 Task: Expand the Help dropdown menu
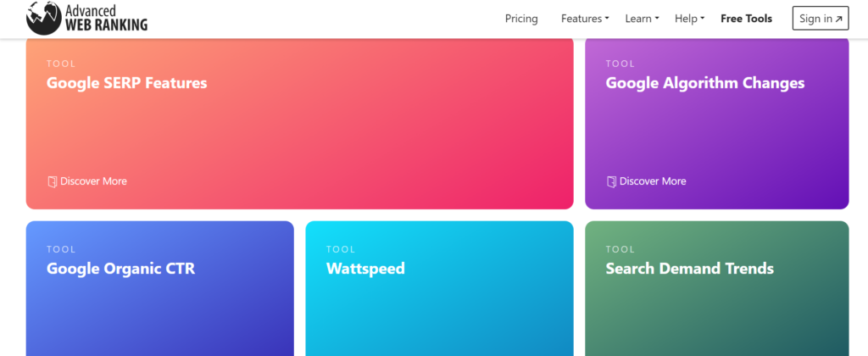(689, 19)
